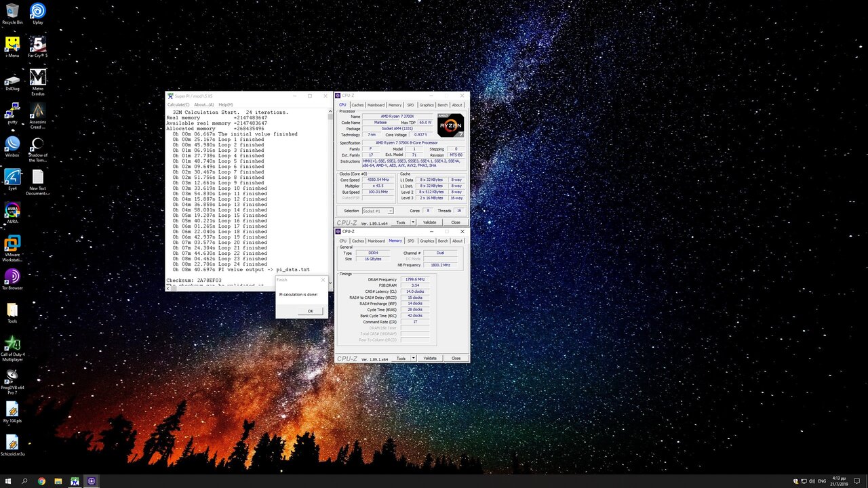Open Caches tab in lower CPU-Z window

(x=357, y=241)
